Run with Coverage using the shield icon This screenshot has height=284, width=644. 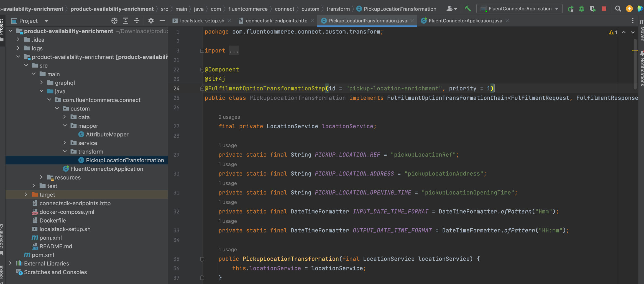tap(592, 9)
